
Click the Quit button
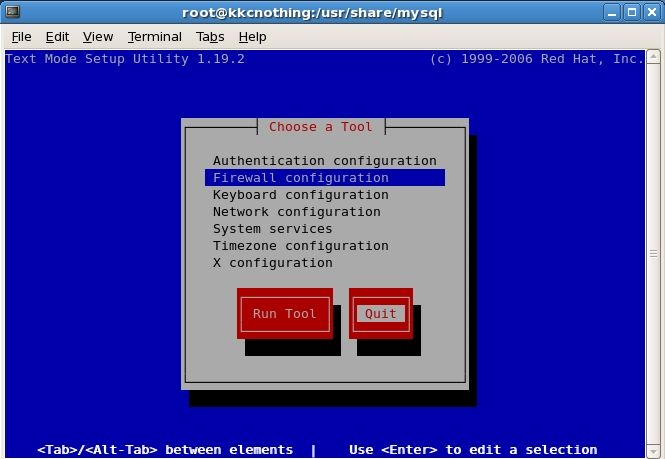pos(381,313)
